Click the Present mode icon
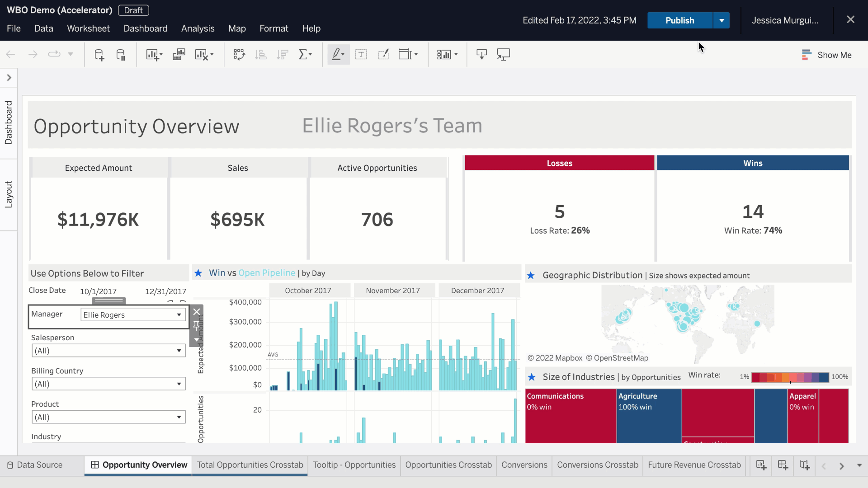The width and height of the screenshot is (868, 488). [504, 54]
